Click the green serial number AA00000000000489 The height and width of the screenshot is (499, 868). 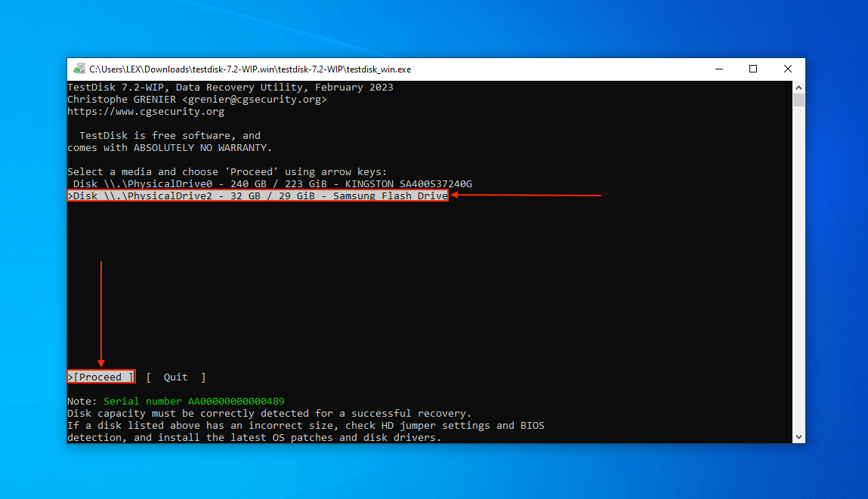[193, 402]
